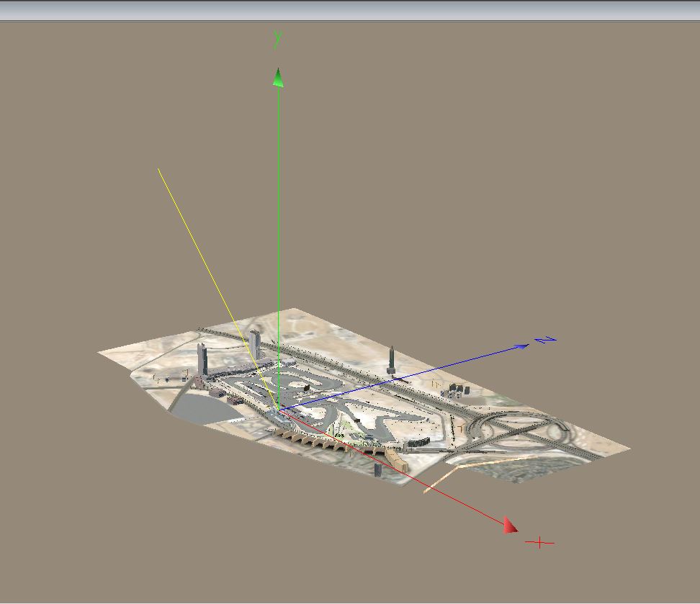The height and width of the screenshot is (604, 700).
Task: Click the red "x" axis label
Action: tap(539, 542)
